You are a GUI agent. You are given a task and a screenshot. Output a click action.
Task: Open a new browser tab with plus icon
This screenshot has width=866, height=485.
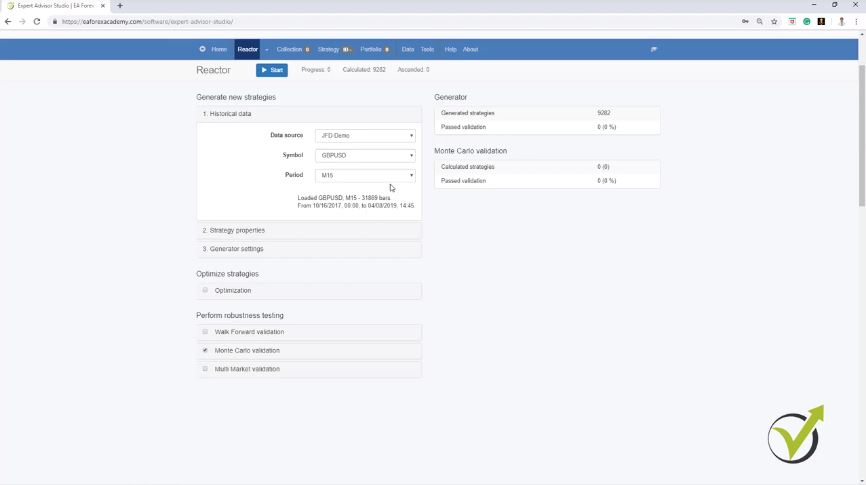coord(120,6)
